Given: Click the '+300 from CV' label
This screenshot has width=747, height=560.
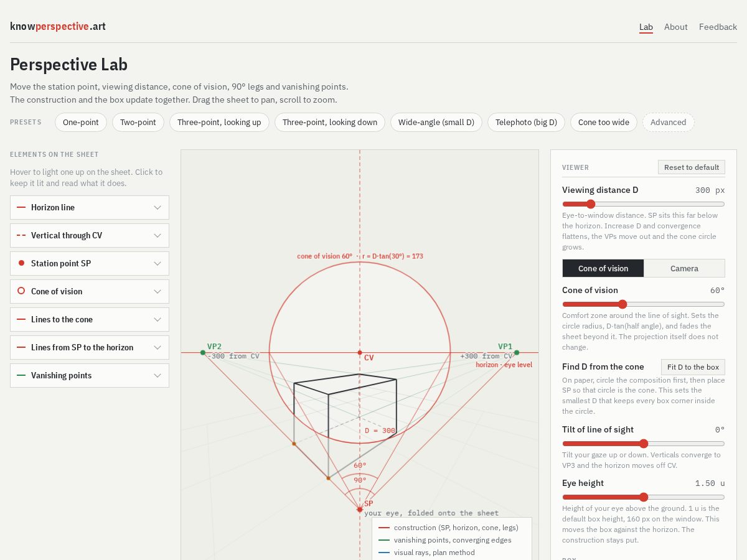Looking at the screenshot, I should click(x=486, y=356).
